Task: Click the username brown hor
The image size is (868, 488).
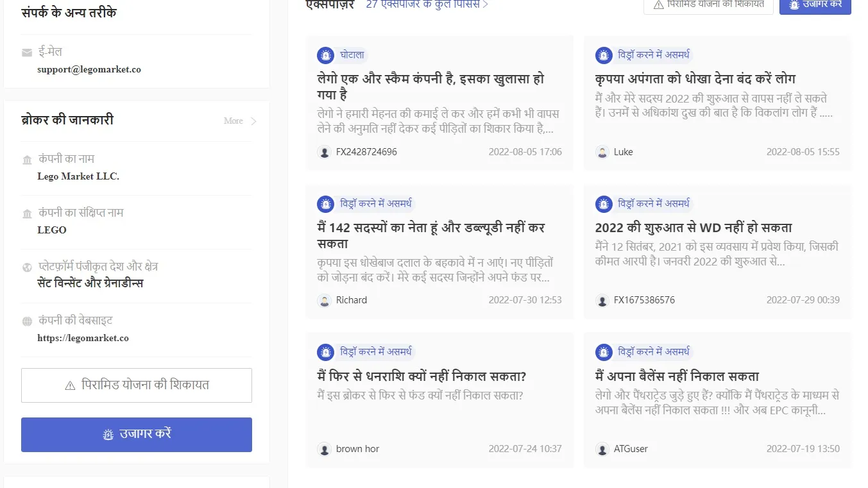Action: [x=357, y=449]
